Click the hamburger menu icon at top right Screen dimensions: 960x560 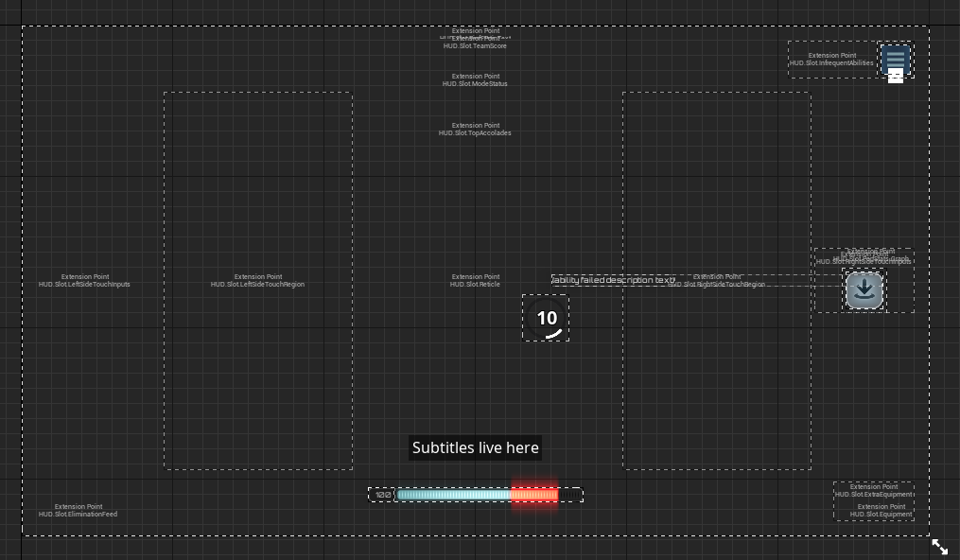[x=896, y=60]
